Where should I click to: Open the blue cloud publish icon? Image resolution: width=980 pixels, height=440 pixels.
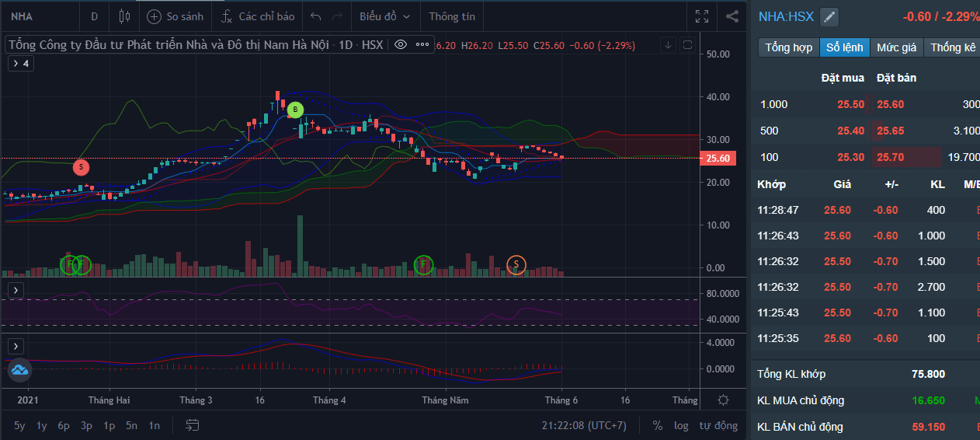click(x=19, y=370)
